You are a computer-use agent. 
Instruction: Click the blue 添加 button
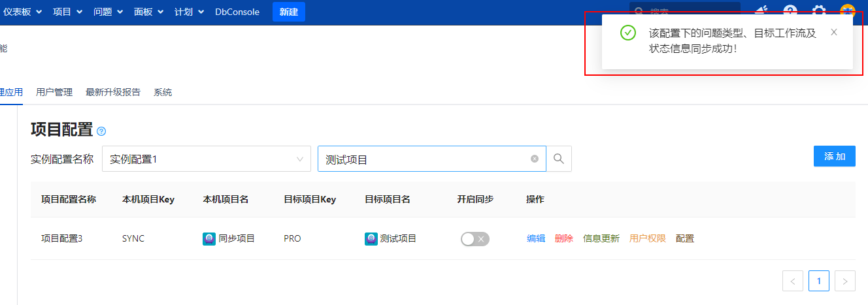[834, 156]
